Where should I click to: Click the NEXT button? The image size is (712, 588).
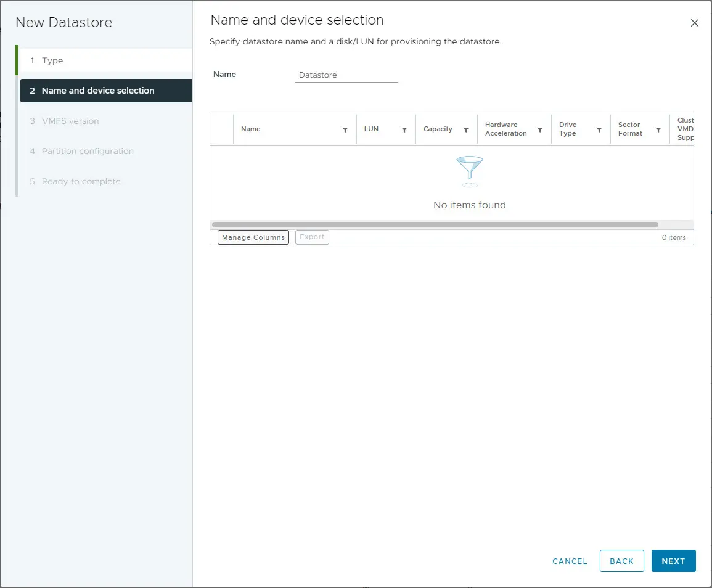point(673,561)
